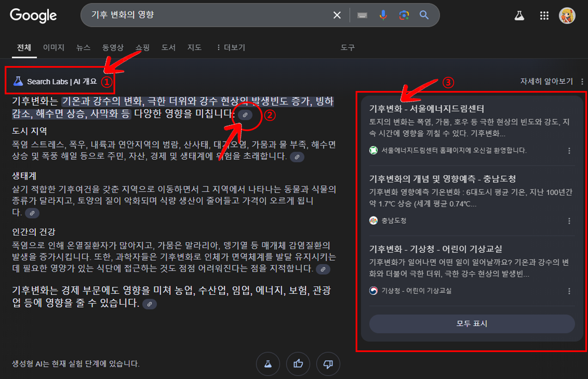Open options menu for 서울에너지드림센터 source
Image resolution: width=588 pixels, height=379 pixels.
point(569,151)
